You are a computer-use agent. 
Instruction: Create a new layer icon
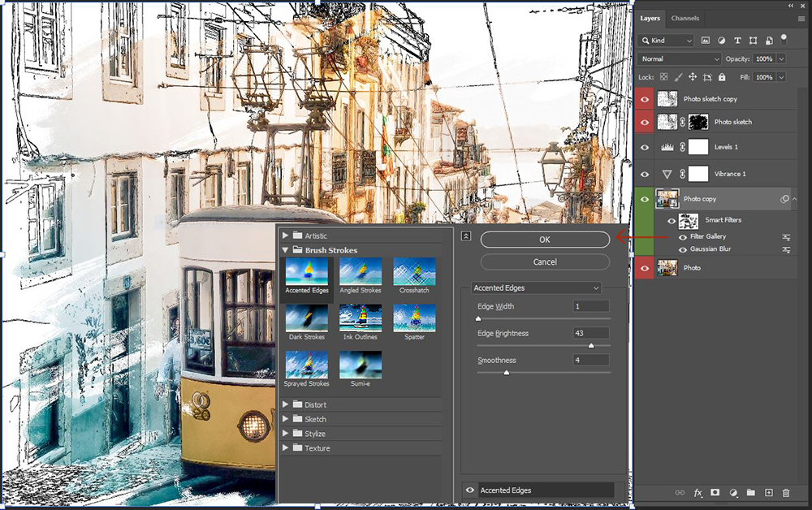pos(768,493)
